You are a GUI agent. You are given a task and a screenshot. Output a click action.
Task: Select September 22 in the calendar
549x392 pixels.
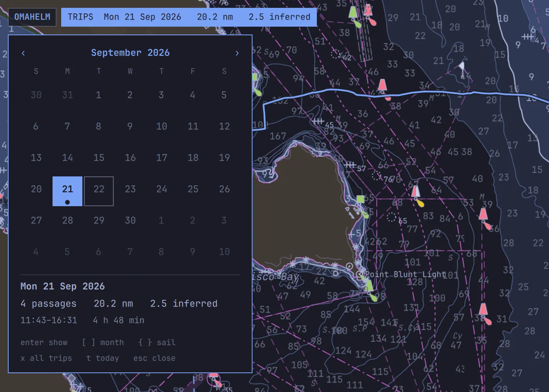pos(99,191)
